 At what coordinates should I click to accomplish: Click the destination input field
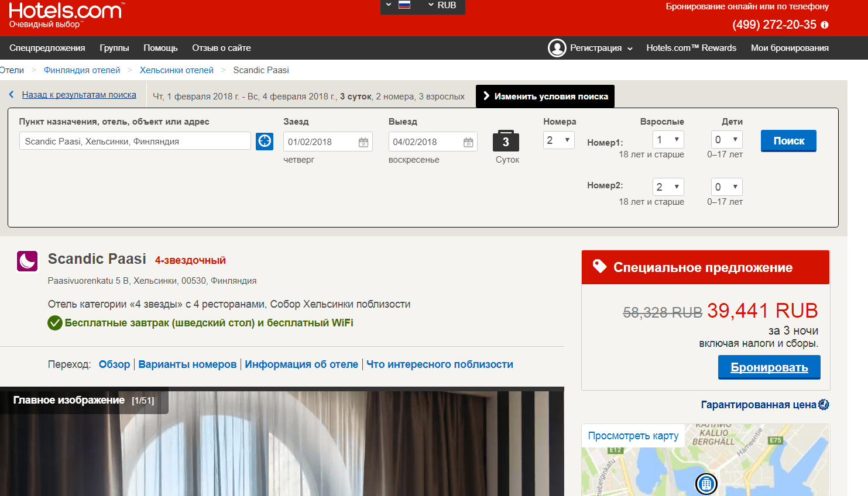pyautogui.click(x=135, y=141)
